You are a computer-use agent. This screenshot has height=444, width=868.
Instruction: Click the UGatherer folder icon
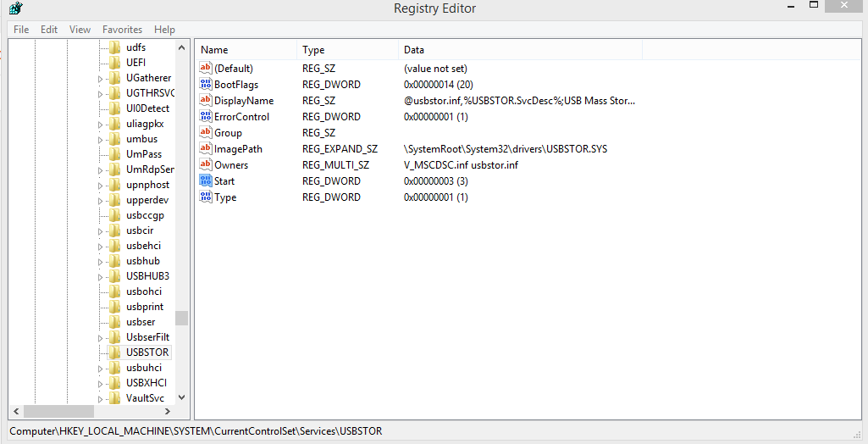point(114,77)
